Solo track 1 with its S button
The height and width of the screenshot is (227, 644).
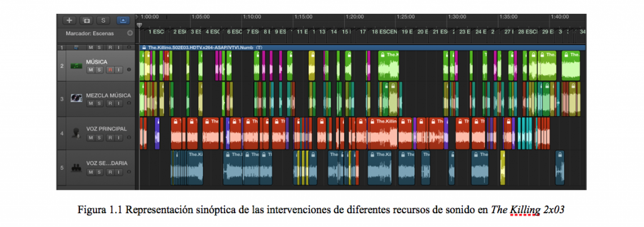point(99,48)
